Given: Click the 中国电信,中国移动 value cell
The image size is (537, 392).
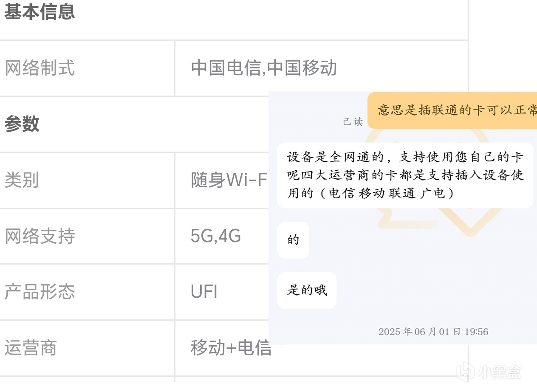Looking at the screenshot, I should (x=263, y=68).
